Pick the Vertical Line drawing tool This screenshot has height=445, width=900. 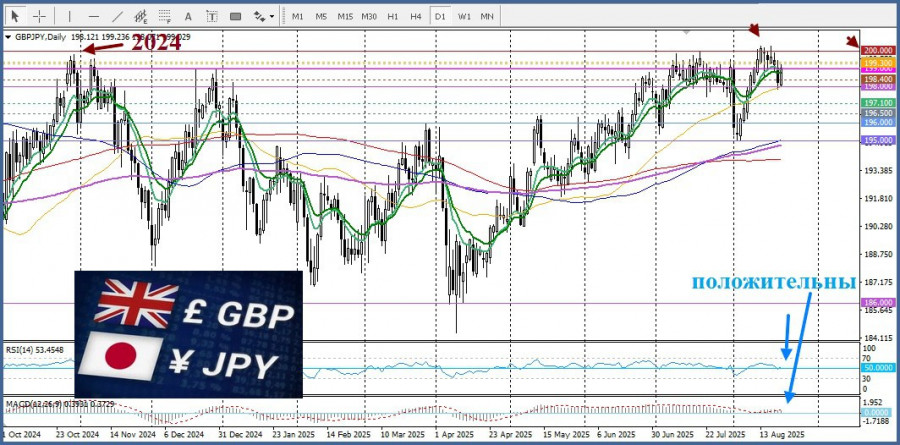coord(70,16)
